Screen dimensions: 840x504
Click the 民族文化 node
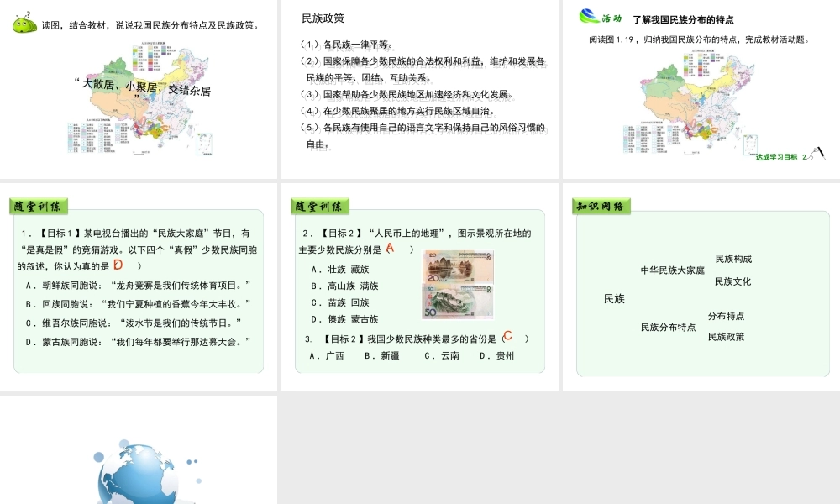pos(732,281)
